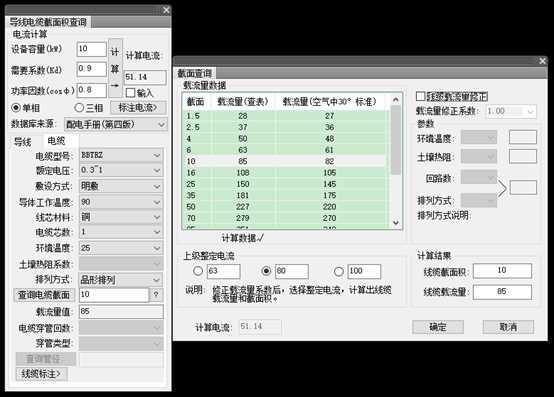
Task: Enable 线缆载流量修正 checkbox
Action: pos(420,96)
